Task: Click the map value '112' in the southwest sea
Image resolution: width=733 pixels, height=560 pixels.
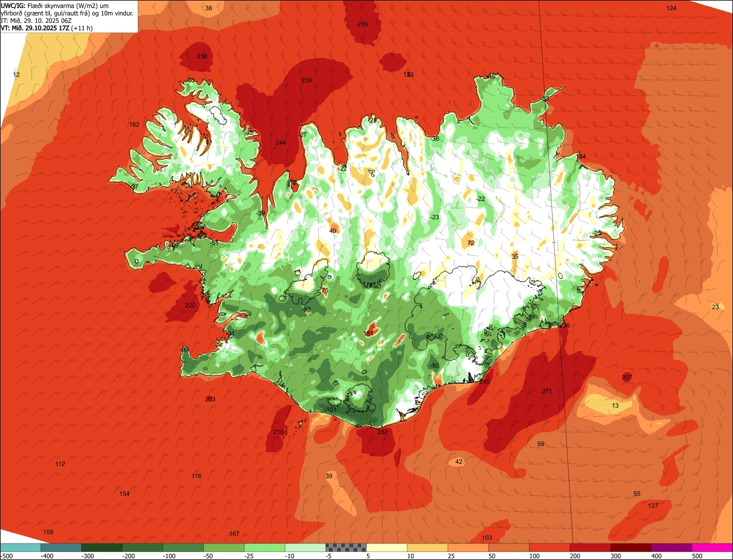Action: pos(60,464)
